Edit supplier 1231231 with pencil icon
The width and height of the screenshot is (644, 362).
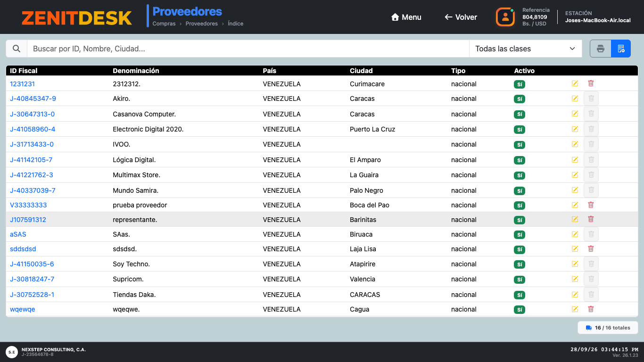pyautogui.click(x=575, y=83)
